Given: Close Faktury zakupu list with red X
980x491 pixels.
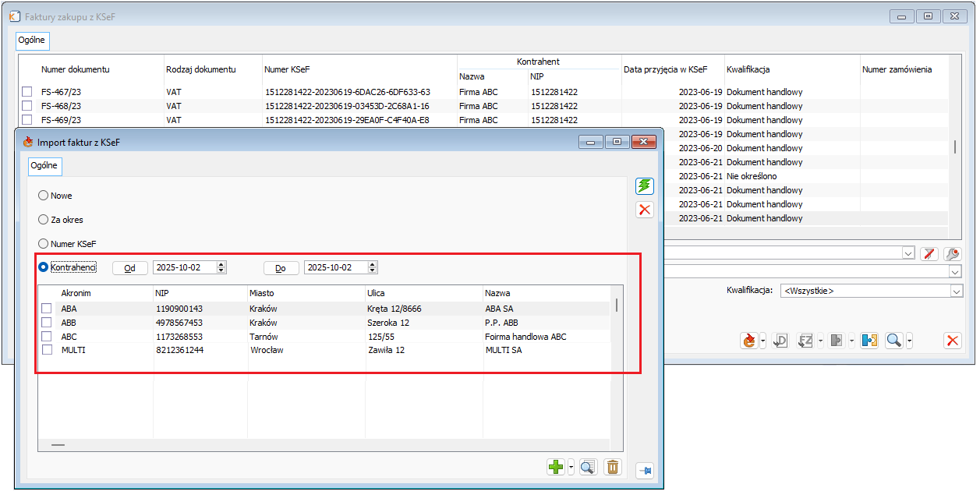Looking at the screenshot, I should pyautogui.click(x=953, y=341).
